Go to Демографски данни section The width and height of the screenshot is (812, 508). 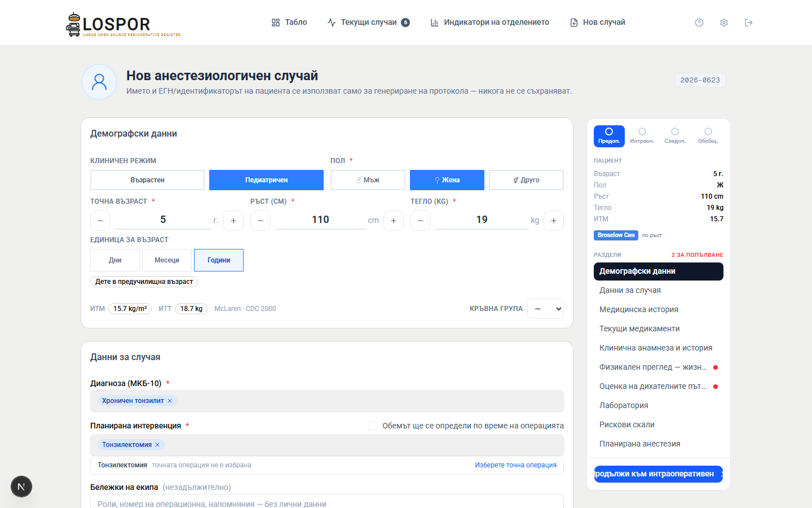tap(659, 271)
